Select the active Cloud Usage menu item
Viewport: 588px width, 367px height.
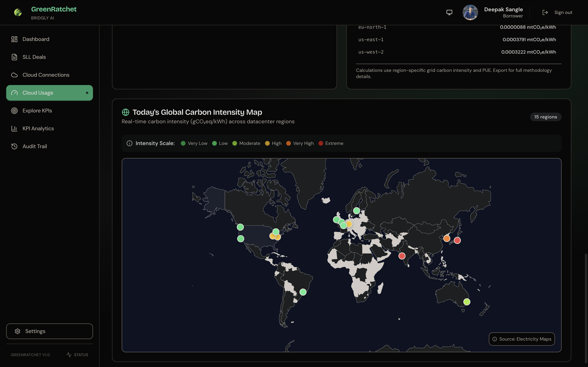49,93
